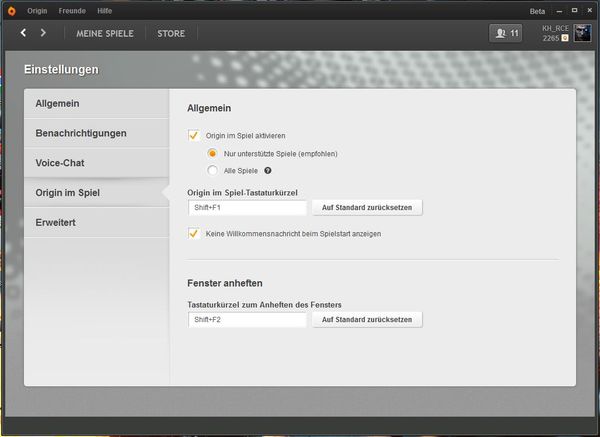Select the Alle Spiele radio option
Image resolution: width=600 pixels, height=437 pixels.
[212, 170]
